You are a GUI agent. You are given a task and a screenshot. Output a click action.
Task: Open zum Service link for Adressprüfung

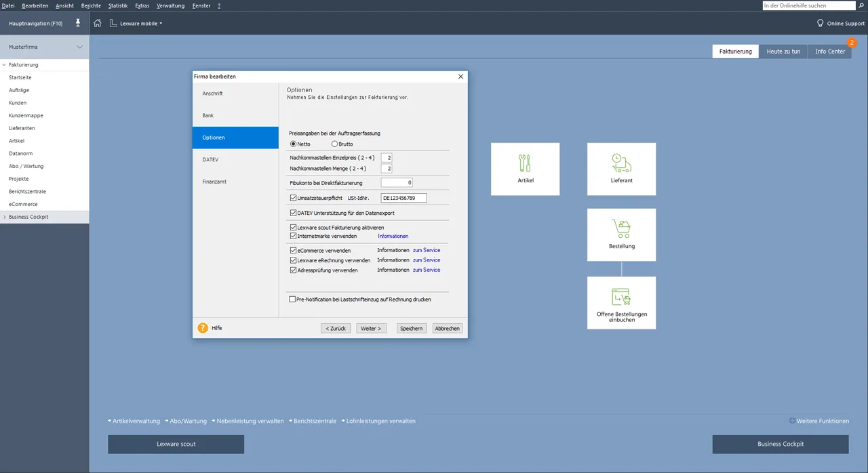pyautogui.click(x=427, y=270)
